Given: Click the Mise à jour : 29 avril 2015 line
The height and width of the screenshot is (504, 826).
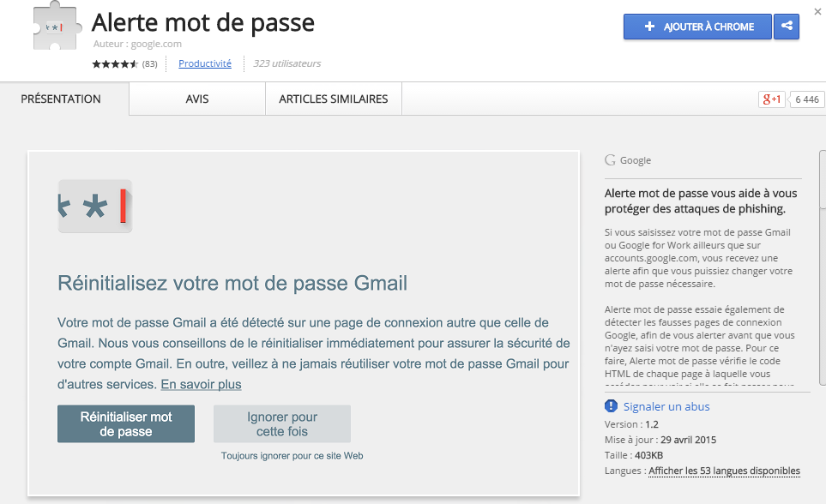Looking at the screenshot, I should pyautogui.click(x=660, y=440).
